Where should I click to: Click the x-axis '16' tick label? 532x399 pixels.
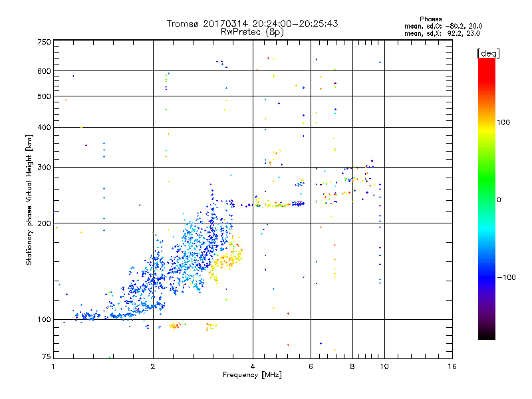click(452, 366)
